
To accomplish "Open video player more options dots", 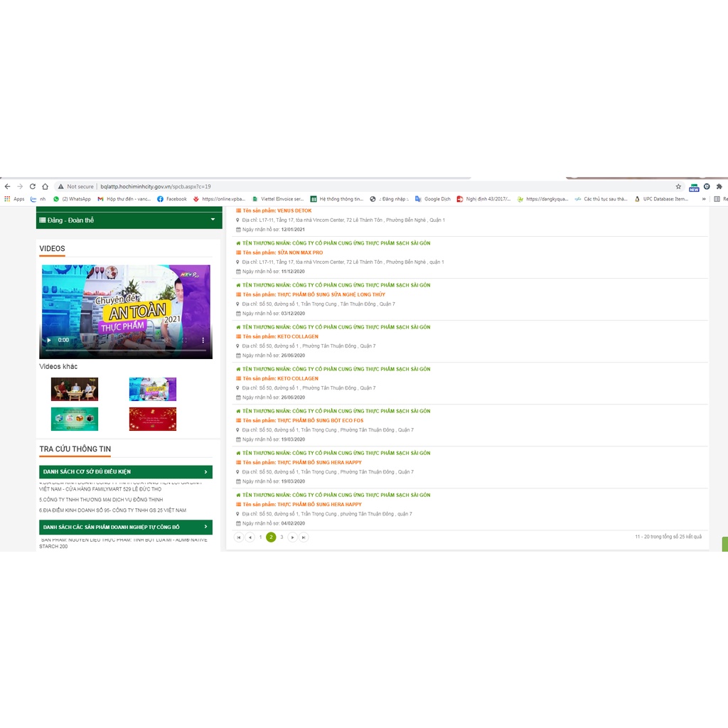I will pyautogui.click(x=203, y=340).
